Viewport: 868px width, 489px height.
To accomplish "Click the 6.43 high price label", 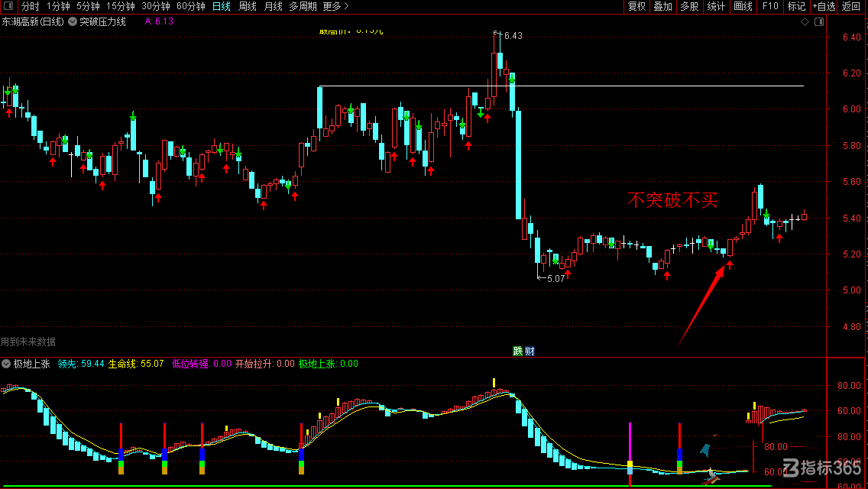I will click(513, 36).
